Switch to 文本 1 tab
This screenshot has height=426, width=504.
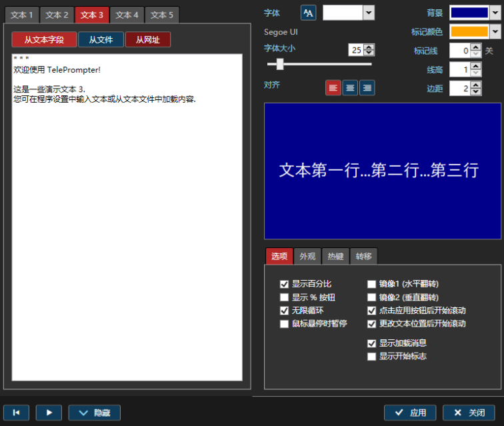click(22, 15)
